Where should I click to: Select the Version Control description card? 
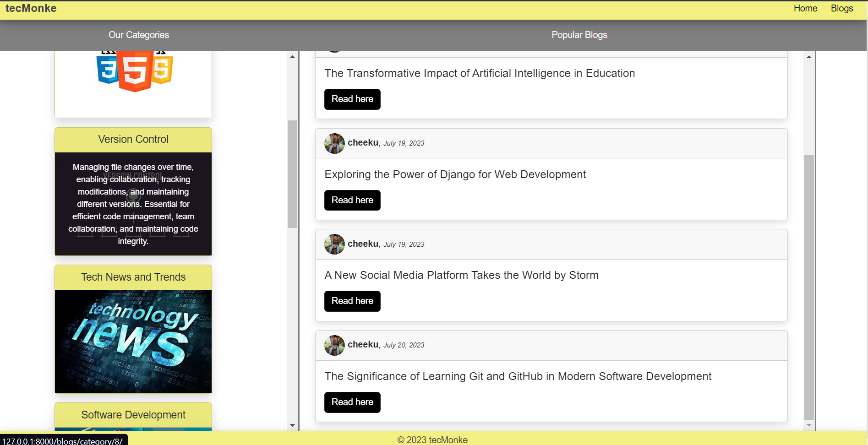pos(133,204)
